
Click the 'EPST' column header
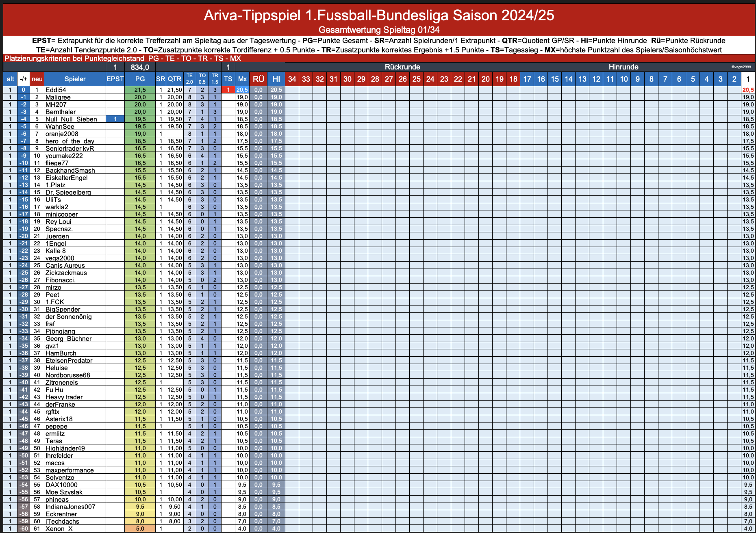click(x=115, y=79)
